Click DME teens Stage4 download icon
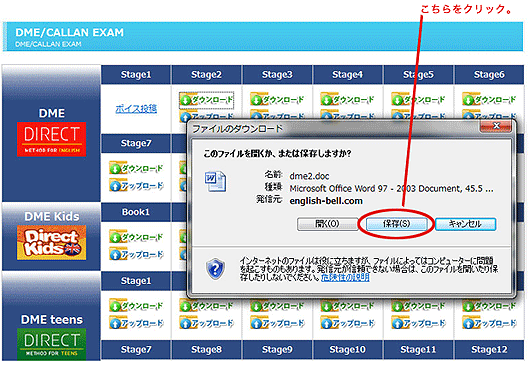 (x=327, y=306)
